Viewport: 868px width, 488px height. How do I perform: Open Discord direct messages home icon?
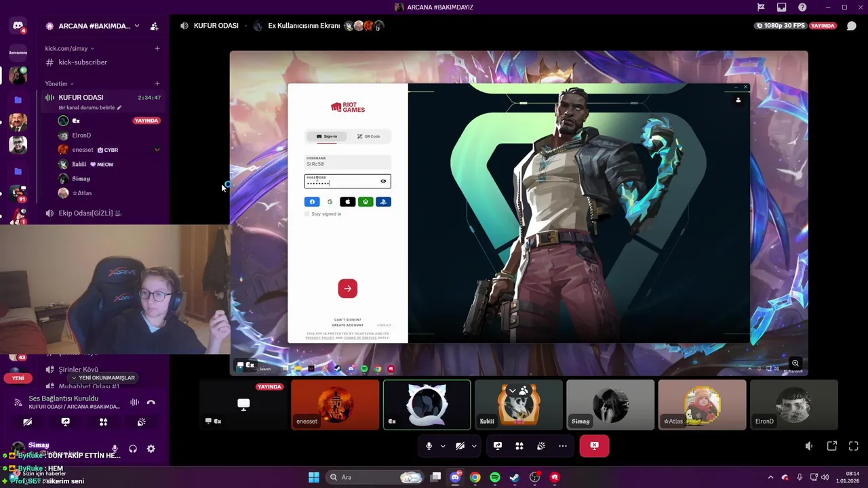tap(18, 26)
